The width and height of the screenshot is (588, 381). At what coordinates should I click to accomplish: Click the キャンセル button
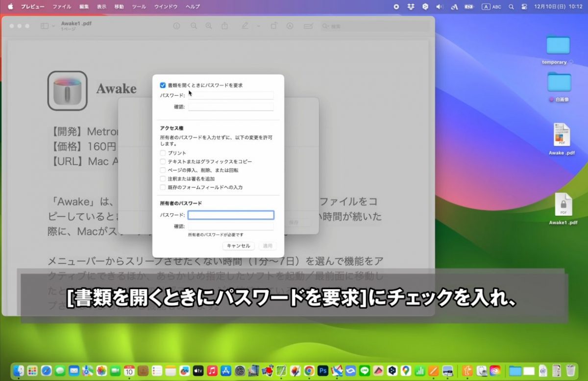coord(238,246)
